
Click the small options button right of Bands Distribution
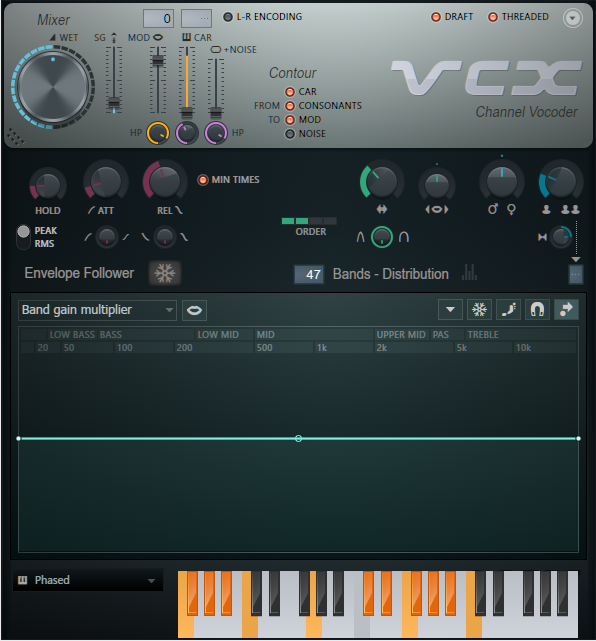(576, 274)
